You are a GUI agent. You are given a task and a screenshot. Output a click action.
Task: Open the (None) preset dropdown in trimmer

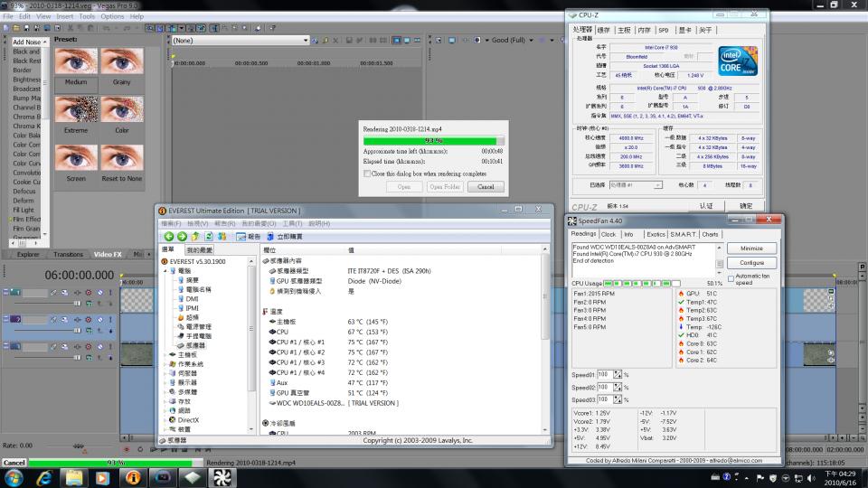(307, 40)
